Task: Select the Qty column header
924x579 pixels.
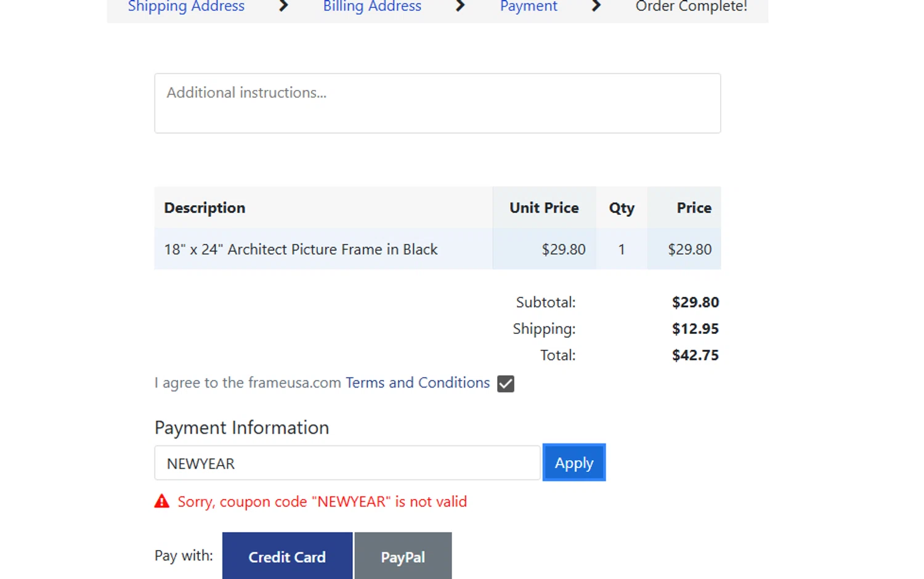Action: click(622, 208)
